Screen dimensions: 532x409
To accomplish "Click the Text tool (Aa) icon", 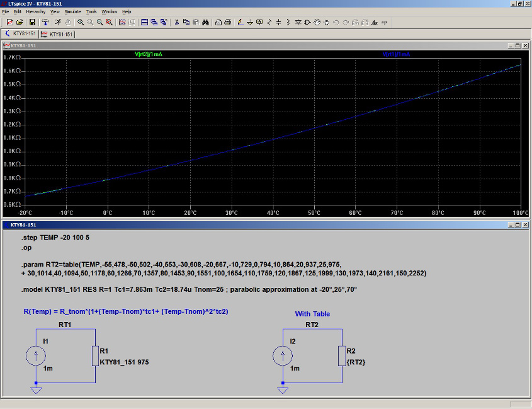I will click(x=375, y=22).
